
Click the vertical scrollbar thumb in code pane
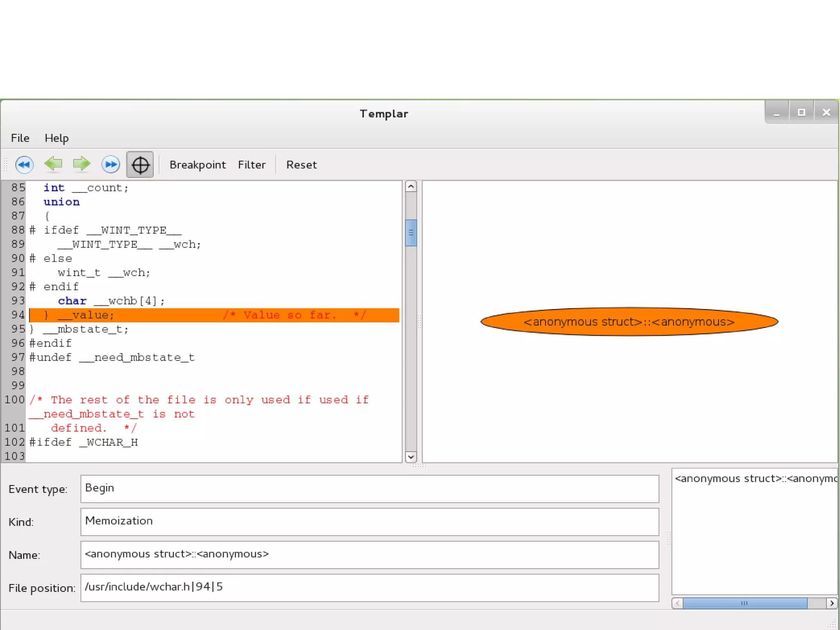(411, 233)
